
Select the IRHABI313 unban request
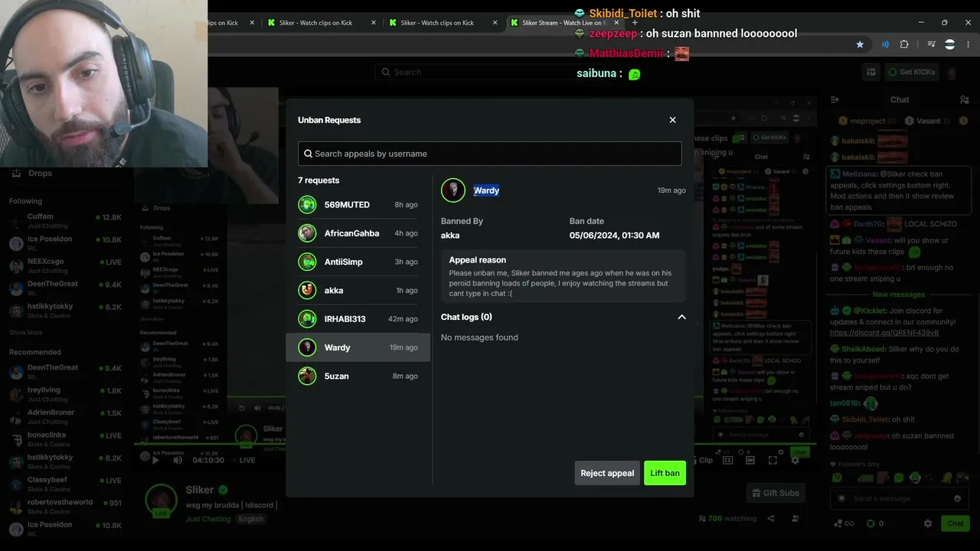point(358,319)
